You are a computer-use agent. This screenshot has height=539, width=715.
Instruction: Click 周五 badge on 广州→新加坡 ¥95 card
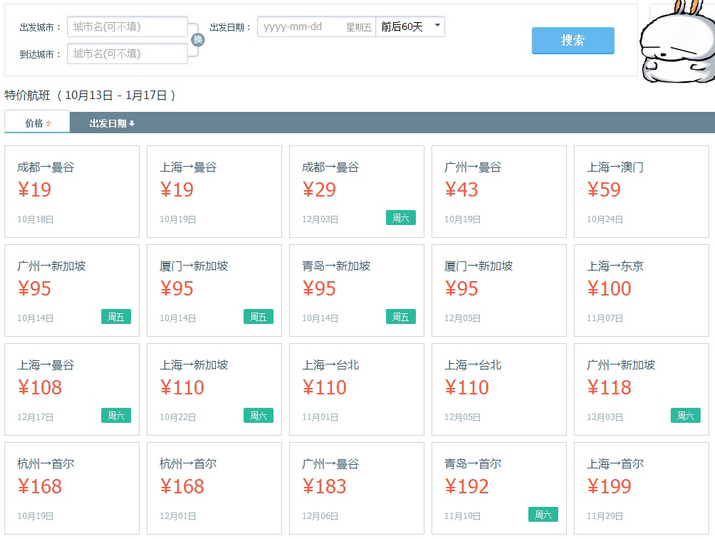(116, 317)
